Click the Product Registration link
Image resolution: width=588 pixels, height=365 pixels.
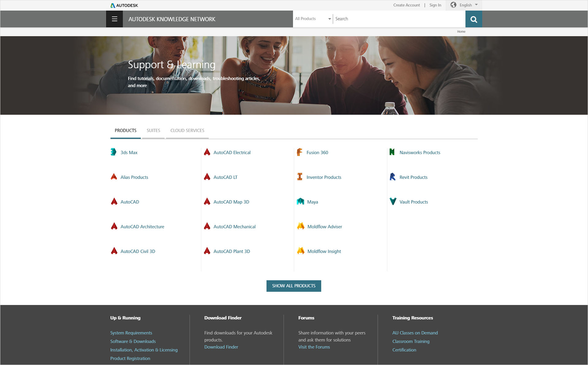(x=130, y=359)
